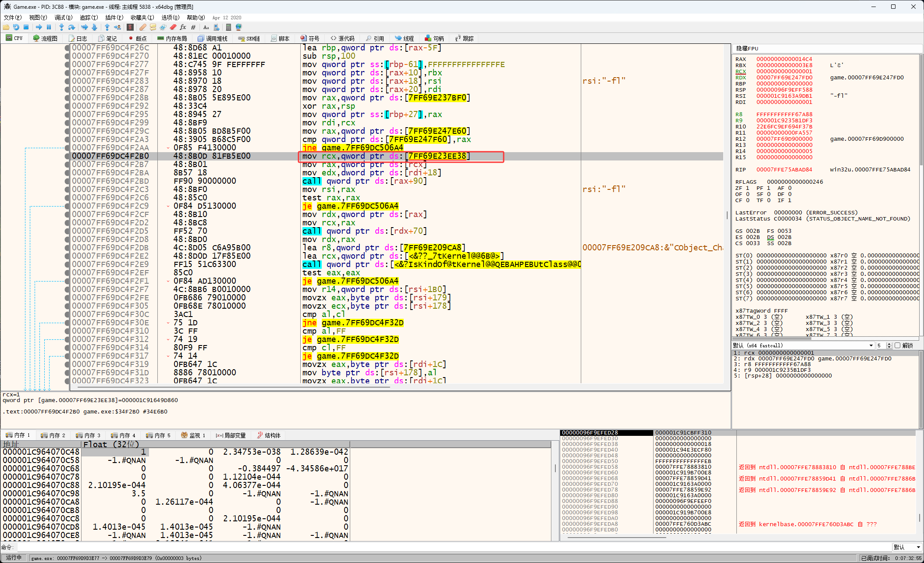Image resolution: width=924 pixels, height=563 pixels.
Task: Click the Open file folder icon
Action: 6,27
